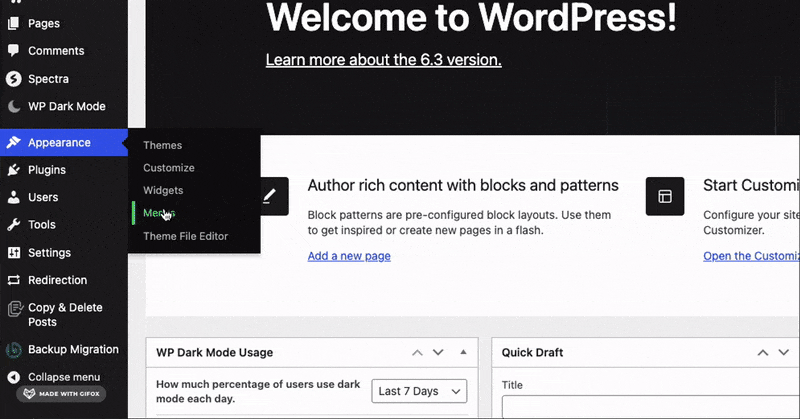Open Users menu label

tap(43, 197)
